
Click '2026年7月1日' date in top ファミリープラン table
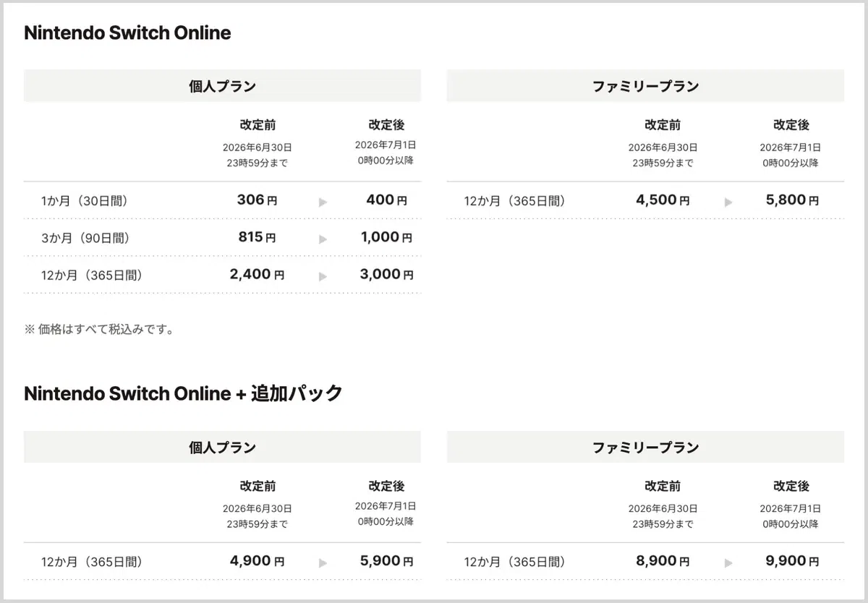point(791,147)
